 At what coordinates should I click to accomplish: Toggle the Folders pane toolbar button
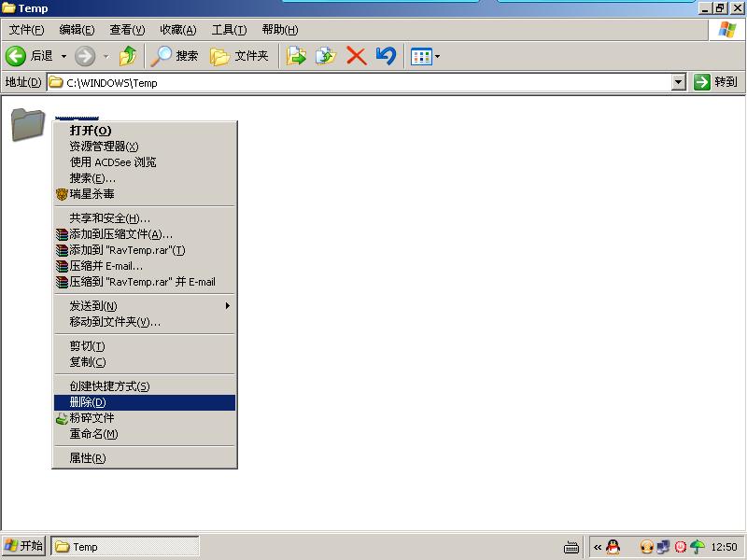(239, 56)
